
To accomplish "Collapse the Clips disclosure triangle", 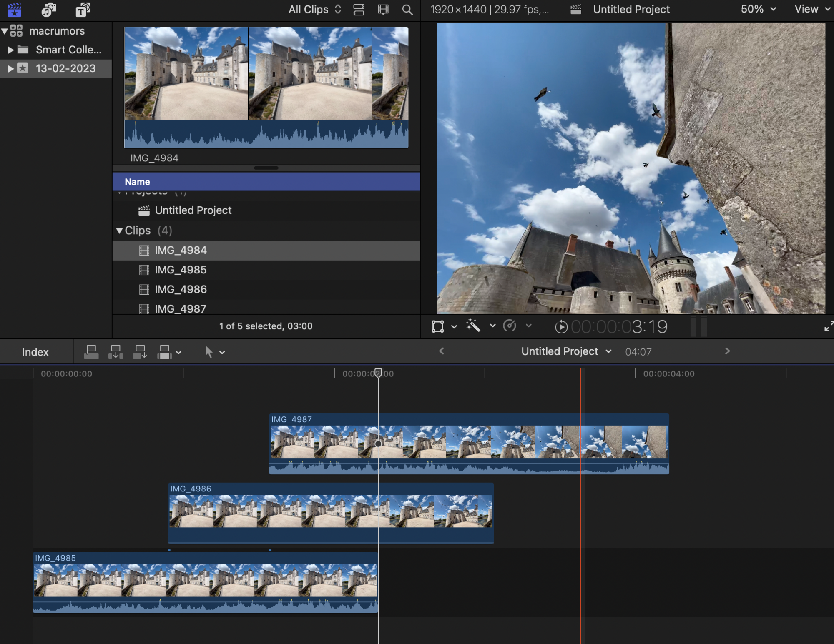I will 120,231.
